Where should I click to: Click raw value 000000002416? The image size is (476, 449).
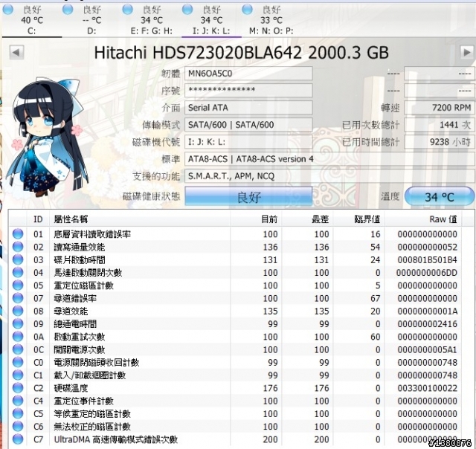click(427, 324)
